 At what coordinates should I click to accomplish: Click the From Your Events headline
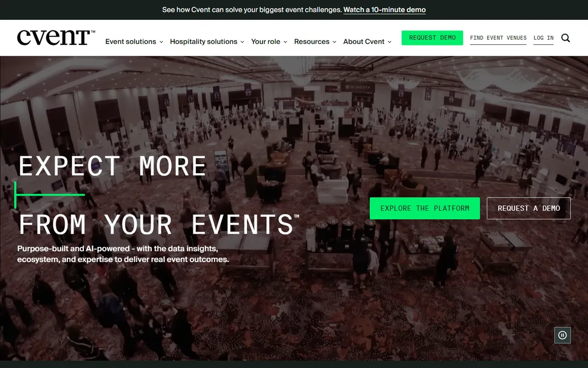(x=159, y=224)
